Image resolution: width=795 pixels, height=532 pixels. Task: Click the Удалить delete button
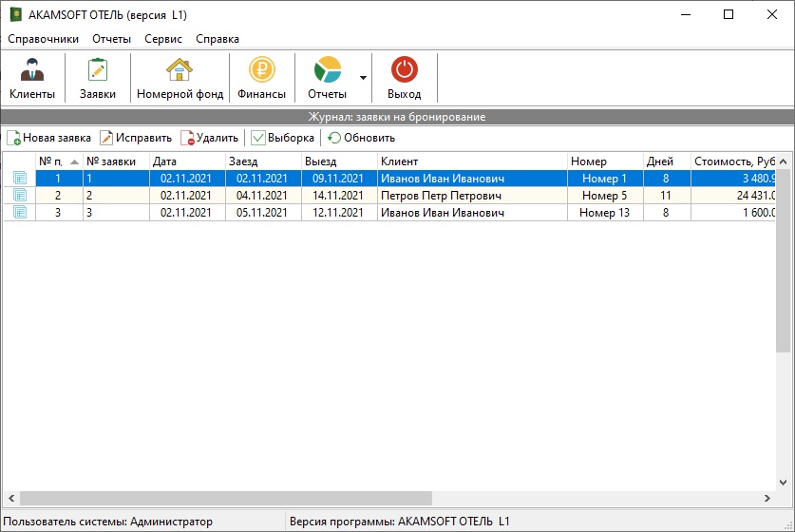pos(210,138)
